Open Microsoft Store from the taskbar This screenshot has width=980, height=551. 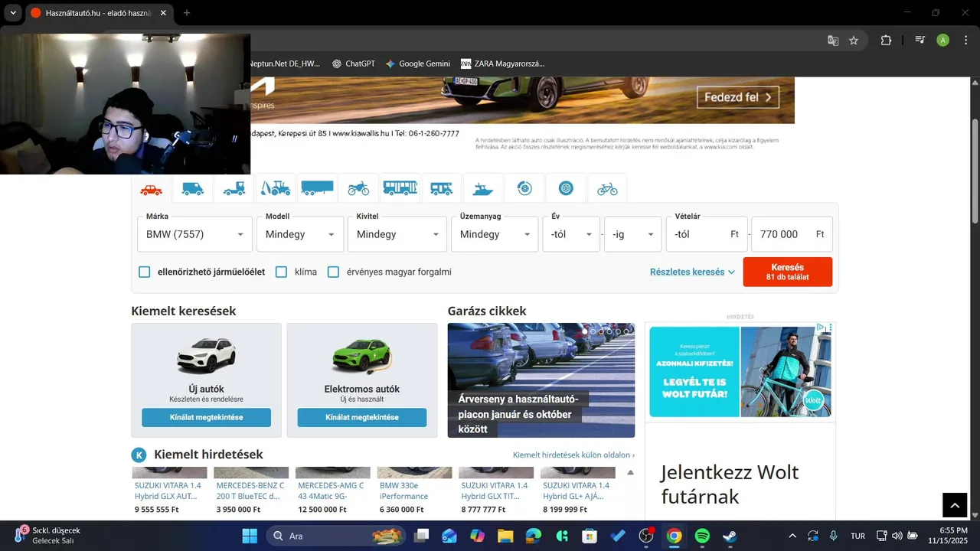(x=589, y=536)
